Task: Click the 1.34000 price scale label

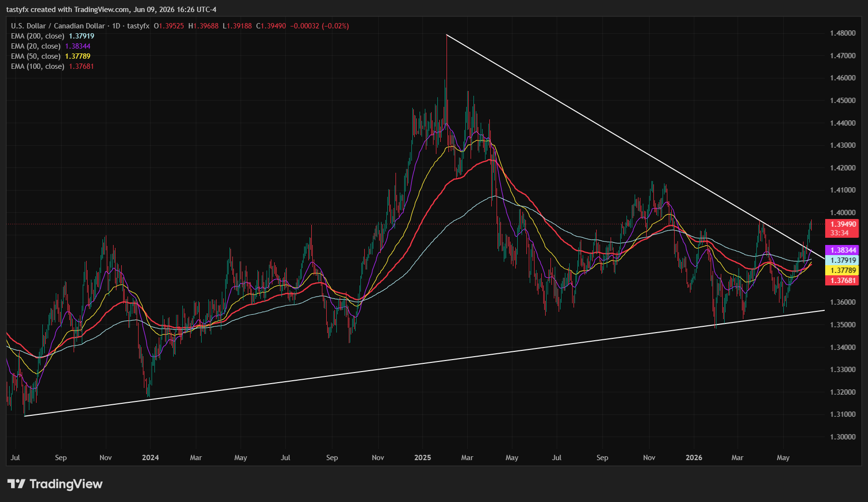Action: click(843, 348)
